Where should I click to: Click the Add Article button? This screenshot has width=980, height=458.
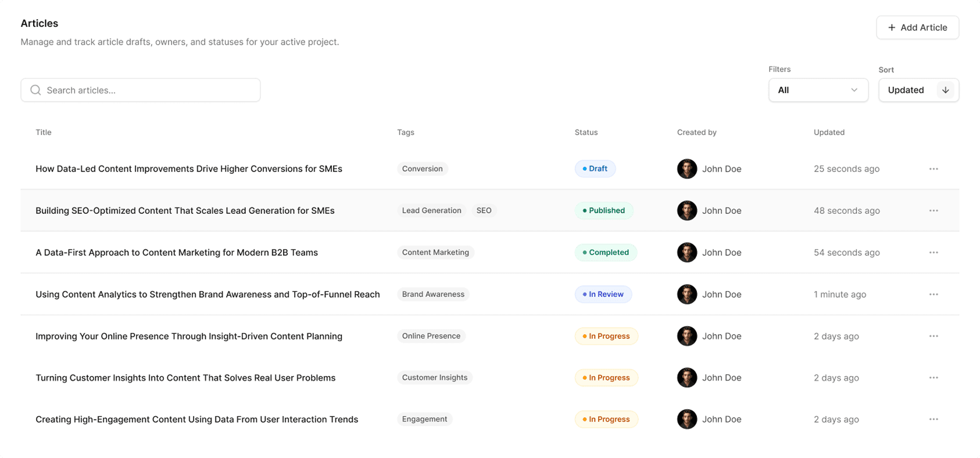point(917,27)
